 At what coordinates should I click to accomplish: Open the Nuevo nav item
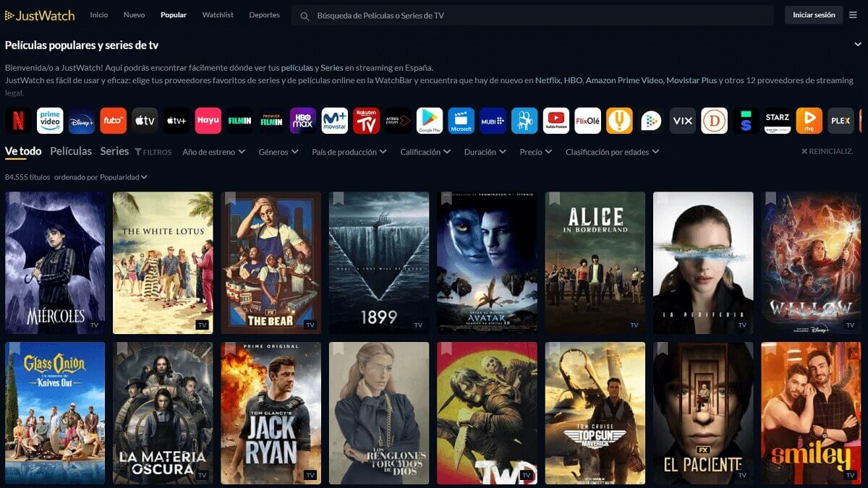pos(134,15)
